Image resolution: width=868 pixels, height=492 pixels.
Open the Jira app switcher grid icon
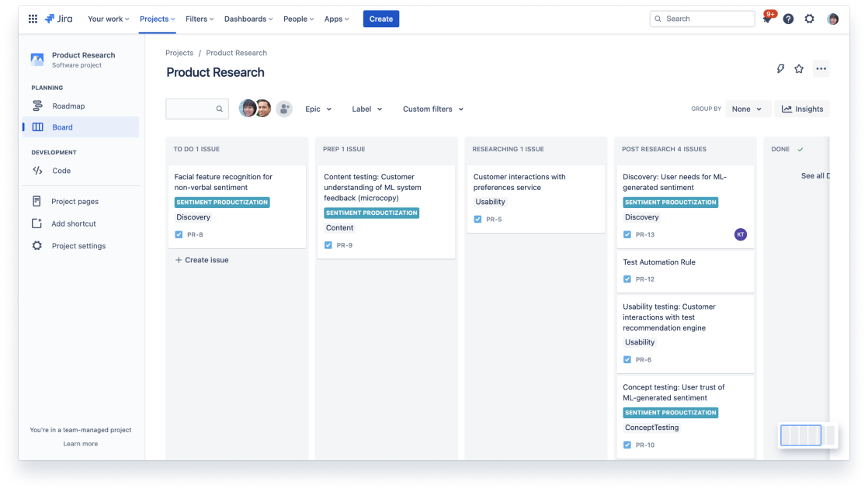tap(33, 19)
